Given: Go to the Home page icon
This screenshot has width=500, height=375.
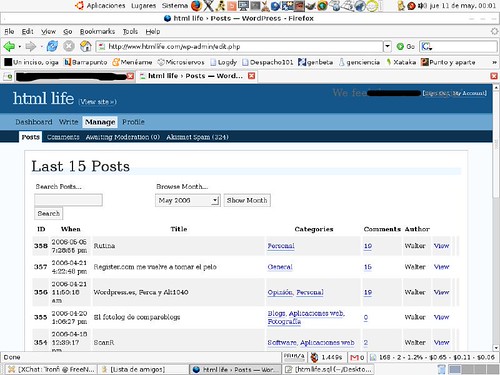Looking at the screenshot, I should [x=86, y=46].
